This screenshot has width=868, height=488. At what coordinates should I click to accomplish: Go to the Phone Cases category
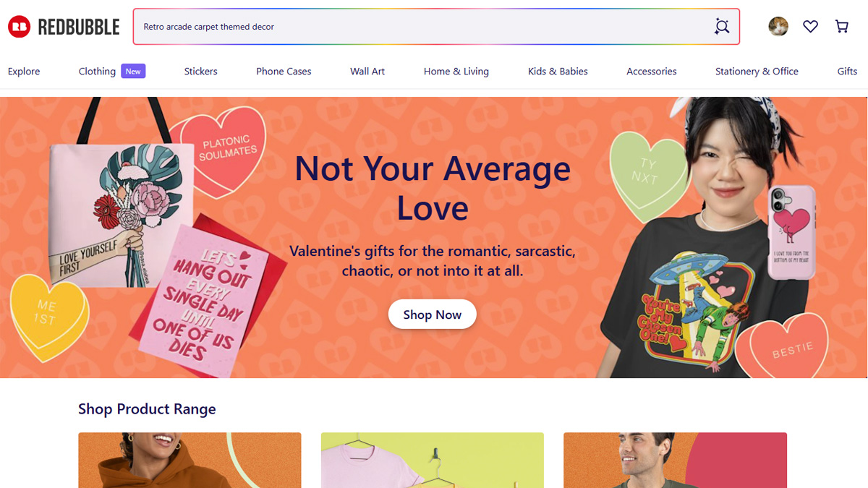284,72
